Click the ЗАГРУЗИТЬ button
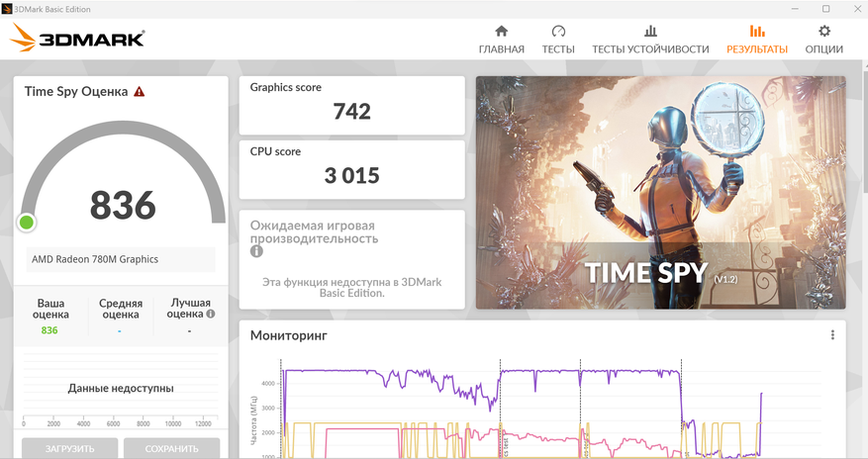The image size is (868, 459). tap(69, 448)
